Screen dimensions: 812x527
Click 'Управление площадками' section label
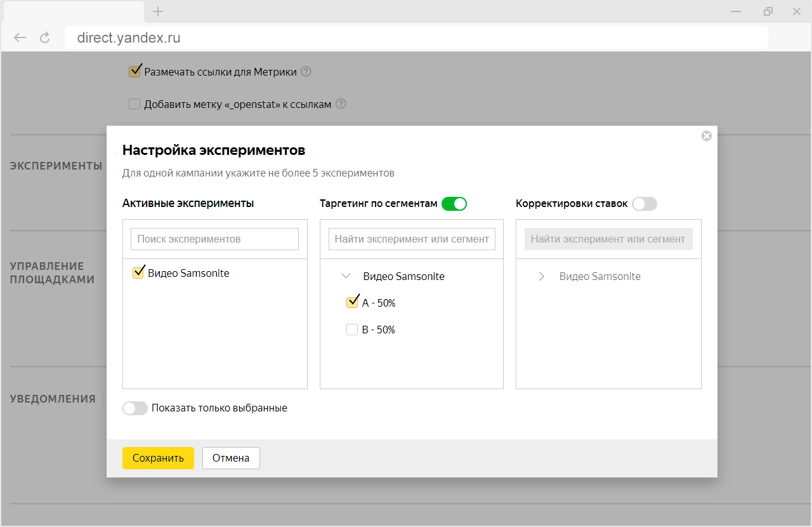(x=52, y=272)
